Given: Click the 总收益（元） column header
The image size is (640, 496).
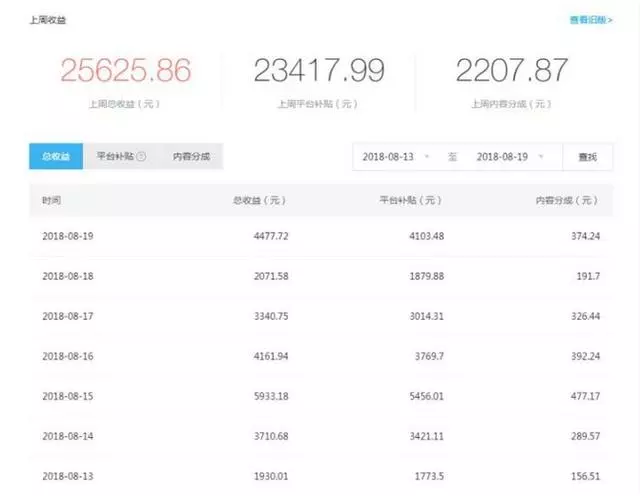Looking at the screenshot, I should click(x=260, y=200).
